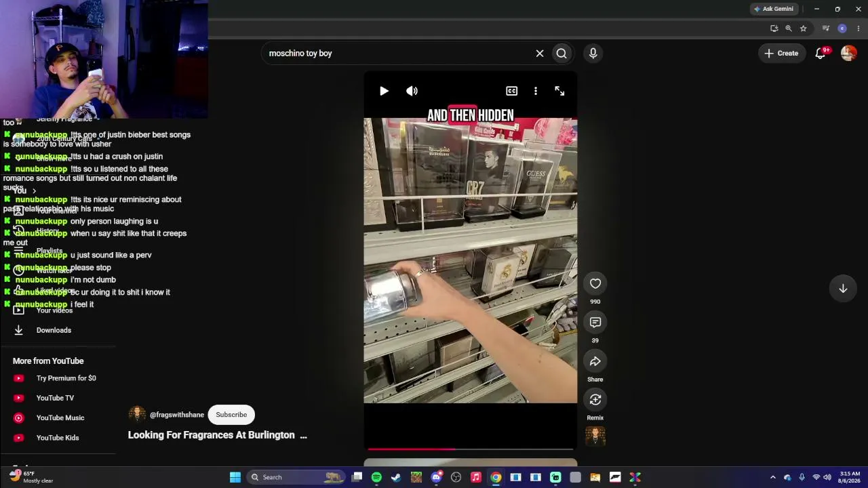This screenshot has height=488, width=868.
Task: Open Steam from the taskbar
Action: (x=396, y=477)
